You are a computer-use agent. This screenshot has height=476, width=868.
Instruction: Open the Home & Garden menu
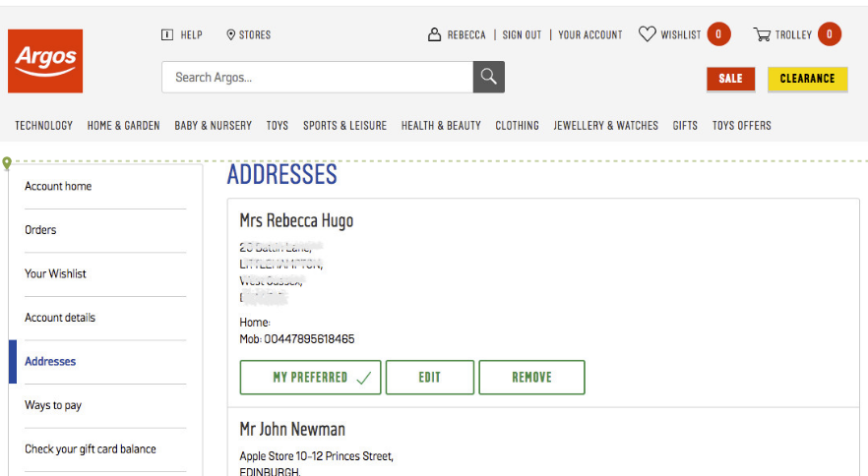coord(123,126)
